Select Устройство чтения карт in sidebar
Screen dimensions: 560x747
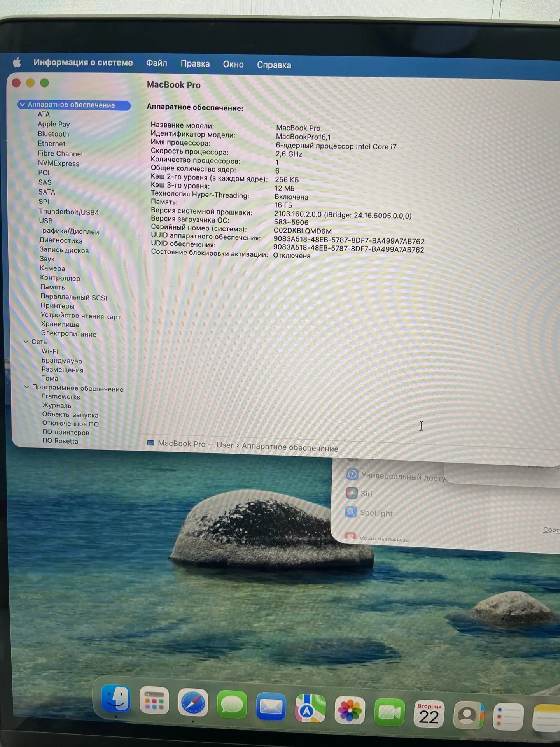click(x=81, y=316)
